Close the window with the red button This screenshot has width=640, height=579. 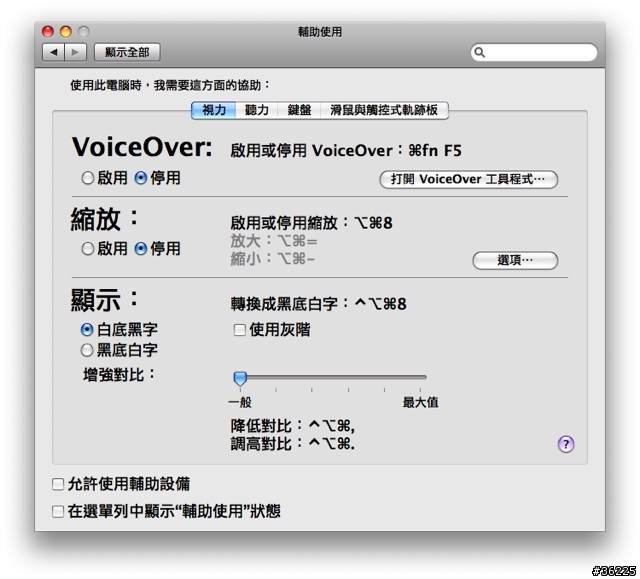tap(48, 32)
